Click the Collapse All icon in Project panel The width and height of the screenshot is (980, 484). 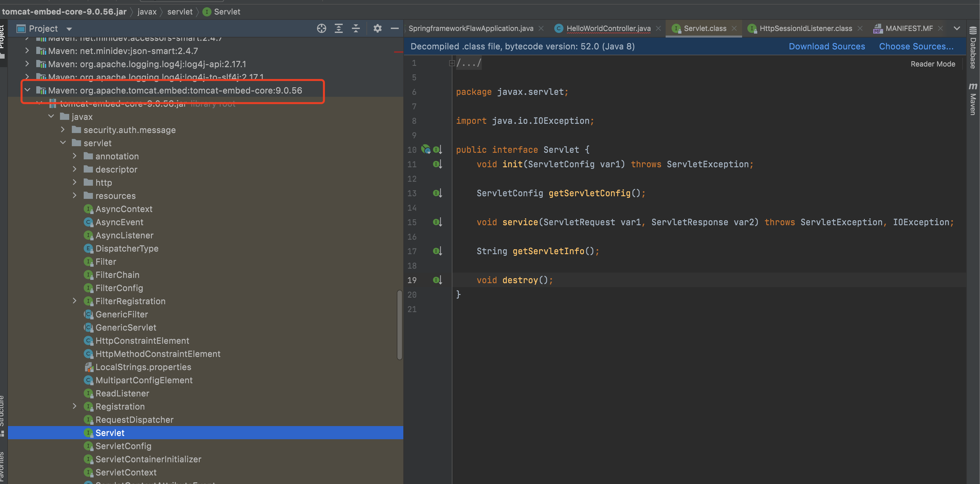click(x=356, y=29)
